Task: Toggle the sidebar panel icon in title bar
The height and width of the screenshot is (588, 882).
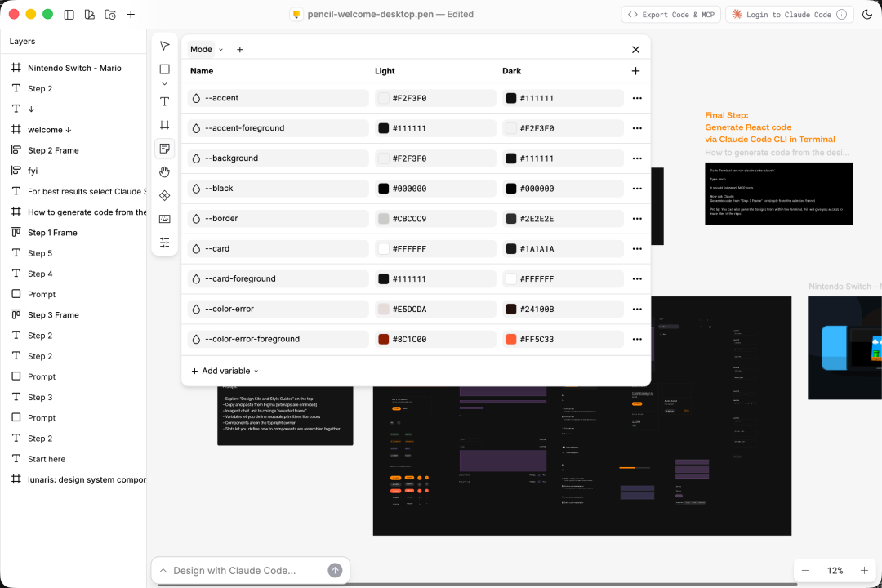Action: (69, 15)
